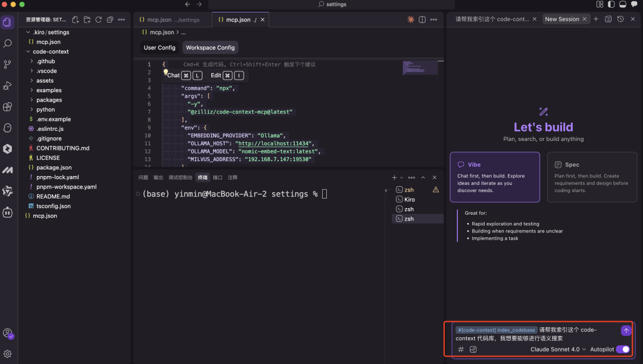Create a new folder in explorer

pos(87,19)
